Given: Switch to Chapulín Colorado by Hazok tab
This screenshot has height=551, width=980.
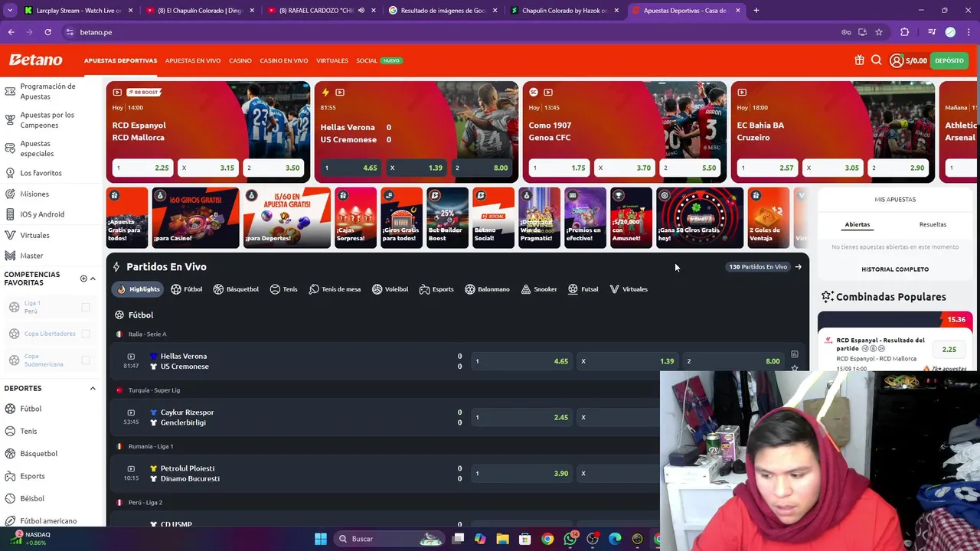Looking at the screenshot, I should click(564, 11).
